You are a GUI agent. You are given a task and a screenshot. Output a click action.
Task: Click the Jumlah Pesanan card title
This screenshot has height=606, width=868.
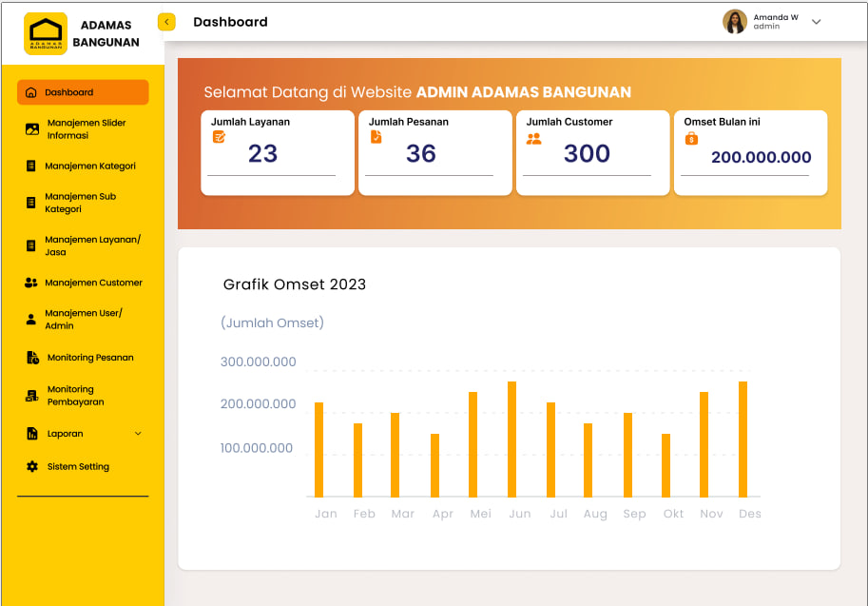click(409, 122)
